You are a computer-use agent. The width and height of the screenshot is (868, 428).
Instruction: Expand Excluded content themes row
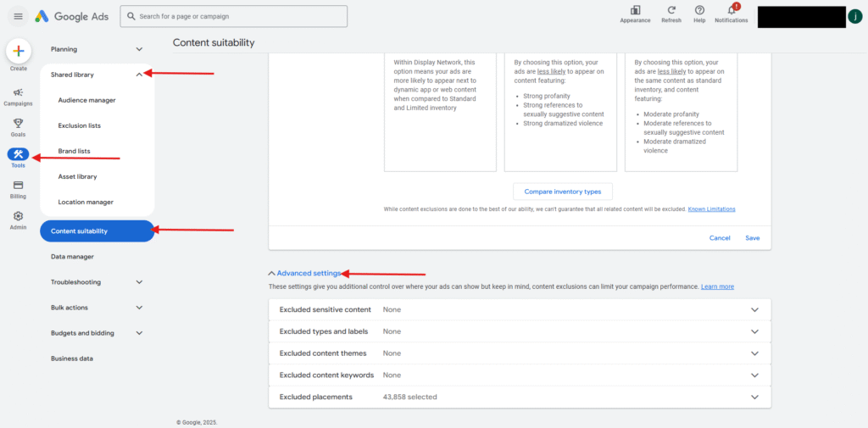tap(520, 353)
